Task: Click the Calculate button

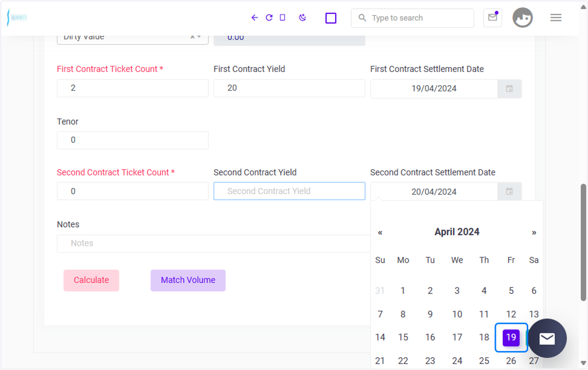Action: [91, 280]
